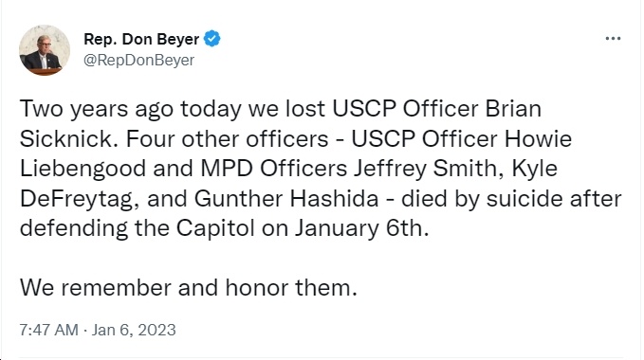
Task: Click the name "Howie" in the tweet
Action: 538,138
